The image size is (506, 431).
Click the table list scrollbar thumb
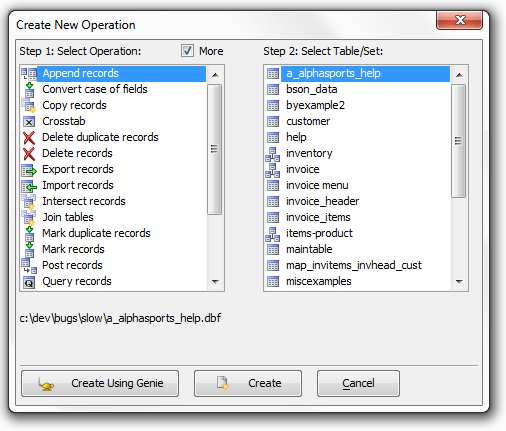(458, 141)
